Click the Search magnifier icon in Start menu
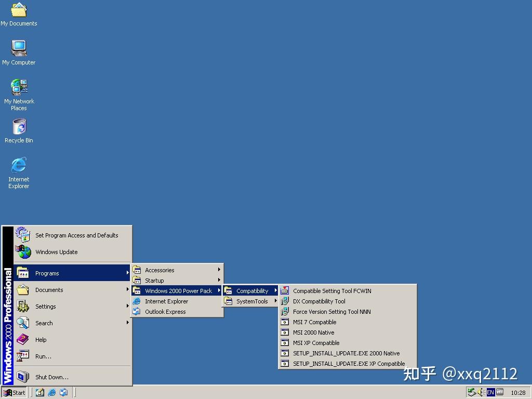Viewport: 532px width, 399px height. pyautogui.click(x=23, y=323)
